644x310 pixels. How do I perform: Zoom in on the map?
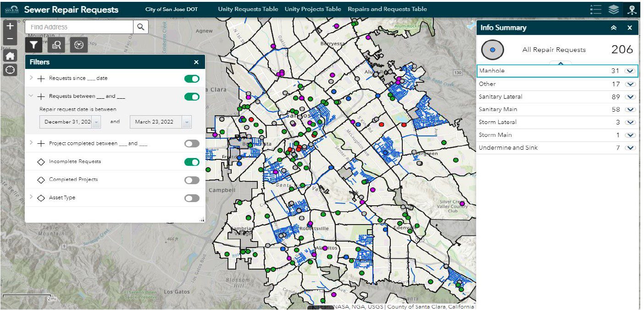pyautogui.click(x=10, y=27)
